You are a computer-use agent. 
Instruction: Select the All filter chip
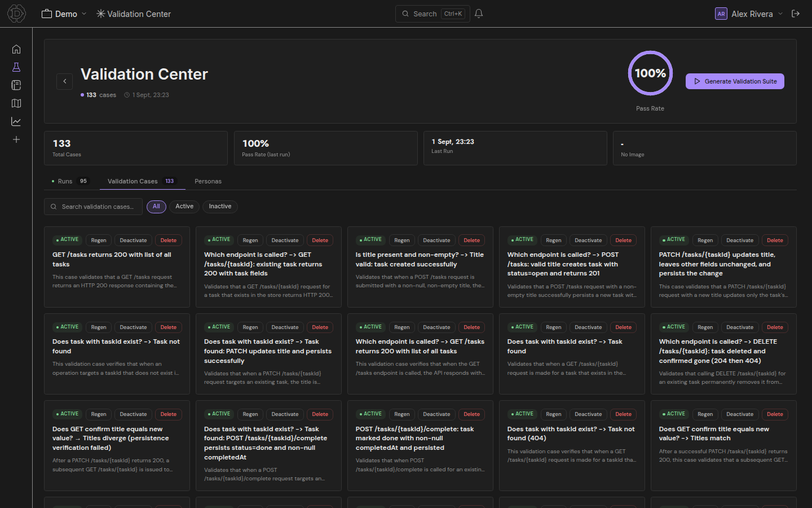coord(156,207)
